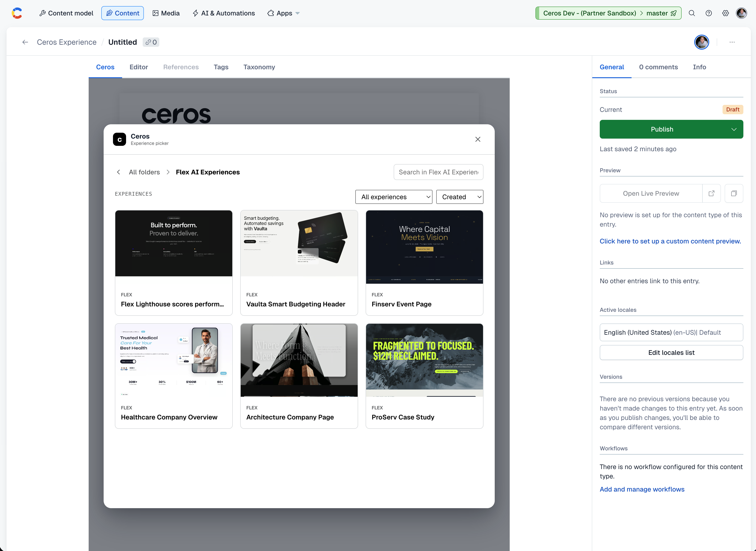This screenshot has width=756, height=551.
Task: Open the settings gear icon
Action: (x=725, y=13)
